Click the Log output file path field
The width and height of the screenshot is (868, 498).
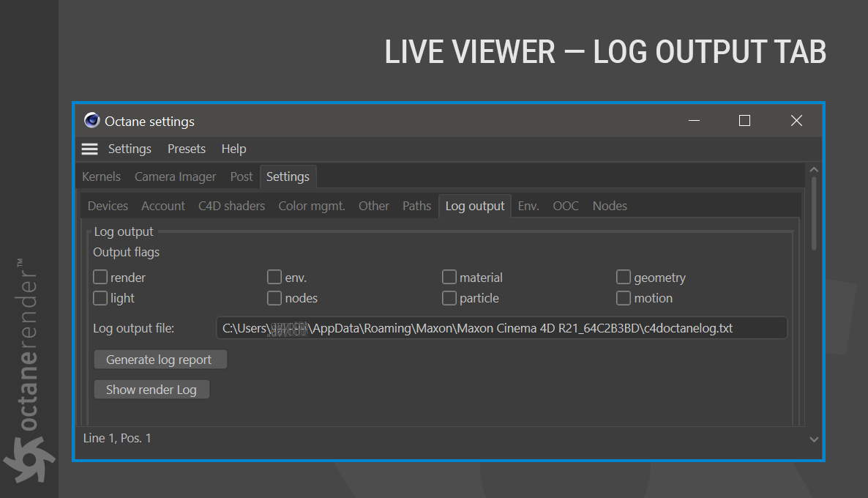pos(501,328)
